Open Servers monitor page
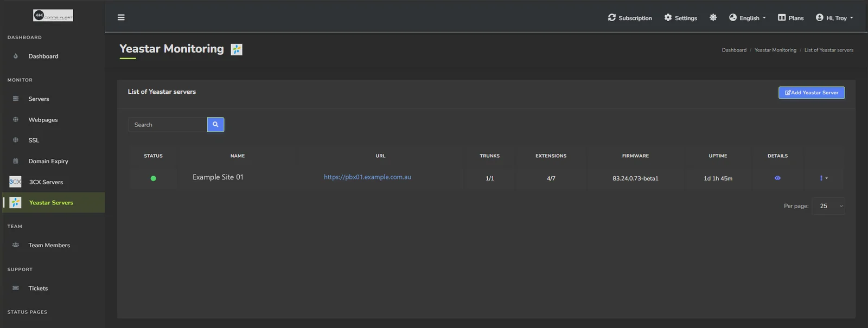This screenshot has width=868, height=328. point(39,99)
